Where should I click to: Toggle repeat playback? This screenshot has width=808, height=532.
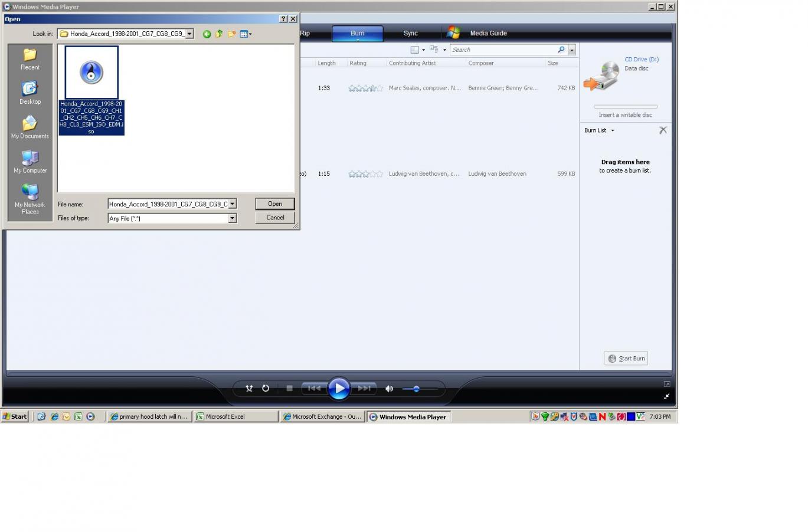(x=266, y=388)
